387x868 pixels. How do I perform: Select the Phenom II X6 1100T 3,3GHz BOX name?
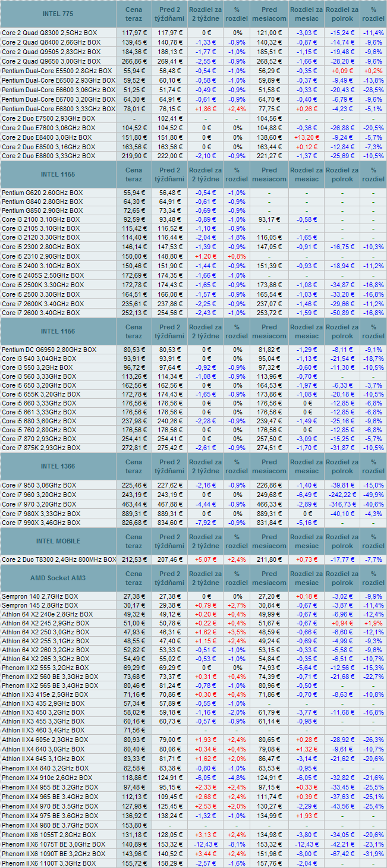(49, 863)
